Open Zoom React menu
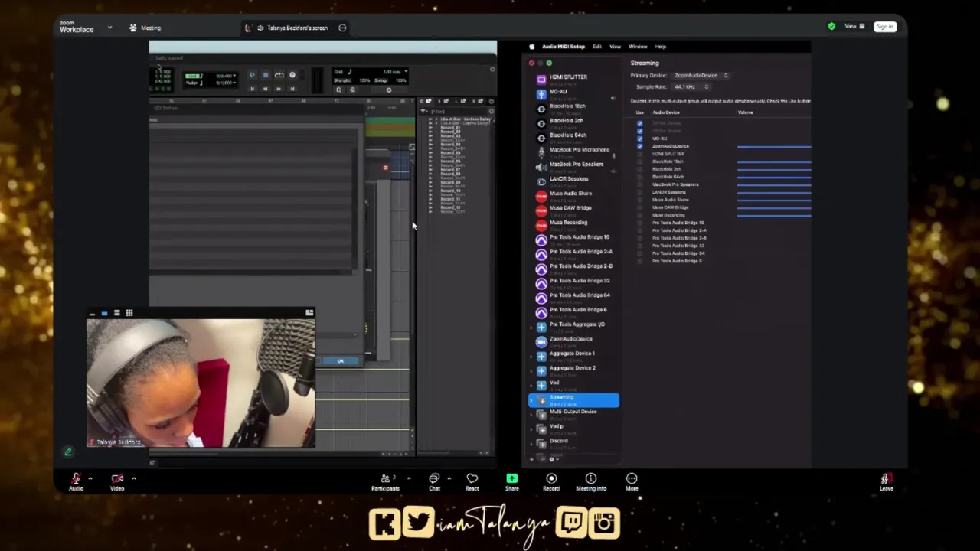 [x=472, y=481]
